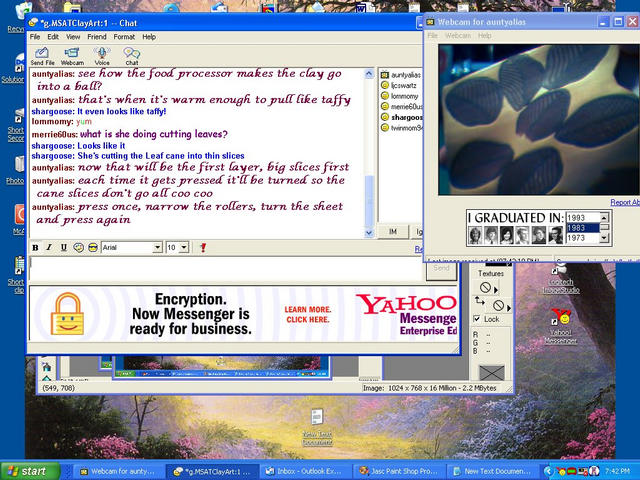
Task: Click graduation list scroll up arrow
Action: (x=604, y=217)
